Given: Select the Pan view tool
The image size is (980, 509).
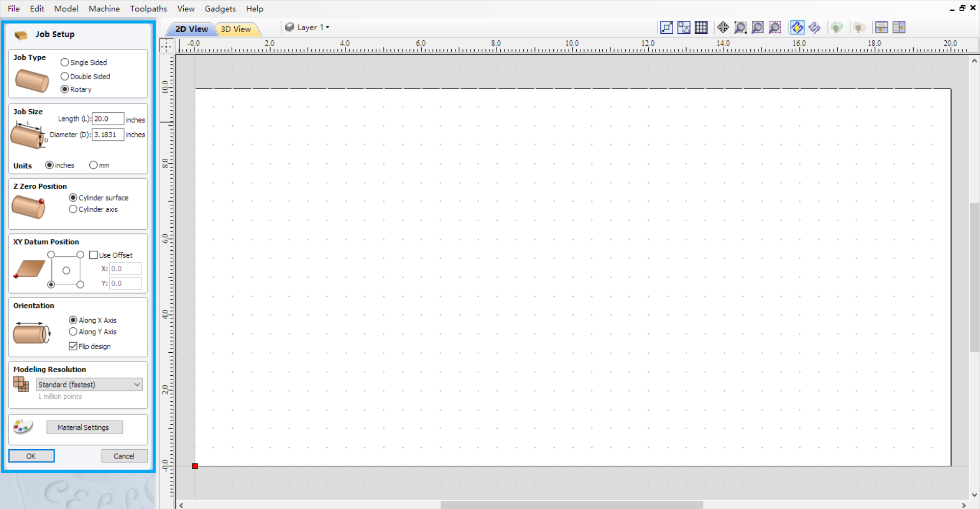Looking at the screenshot, I should click(x=723, y=28).
